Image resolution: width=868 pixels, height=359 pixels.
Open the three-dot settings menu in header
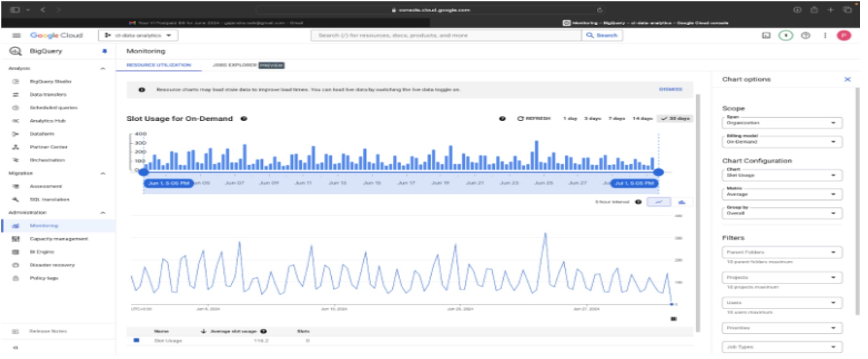[825, 35]
